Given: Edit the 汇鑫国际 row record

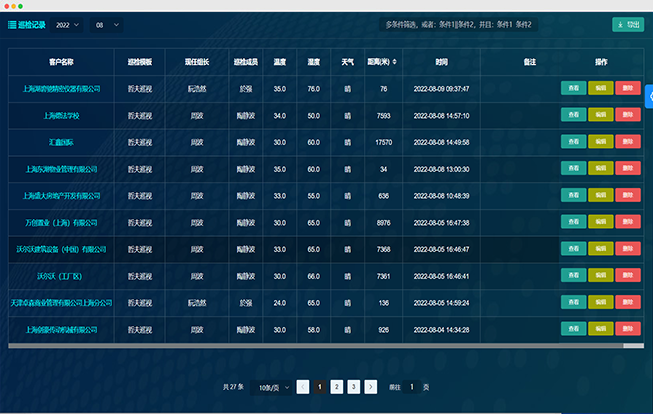Looking at the screenshot, I should point(600,142).
